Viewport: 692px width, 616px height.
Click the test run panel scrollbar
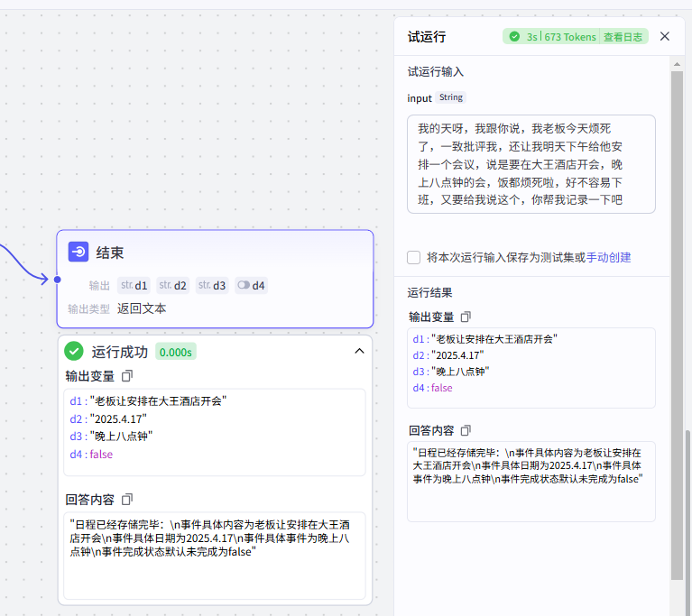[676, 325]
